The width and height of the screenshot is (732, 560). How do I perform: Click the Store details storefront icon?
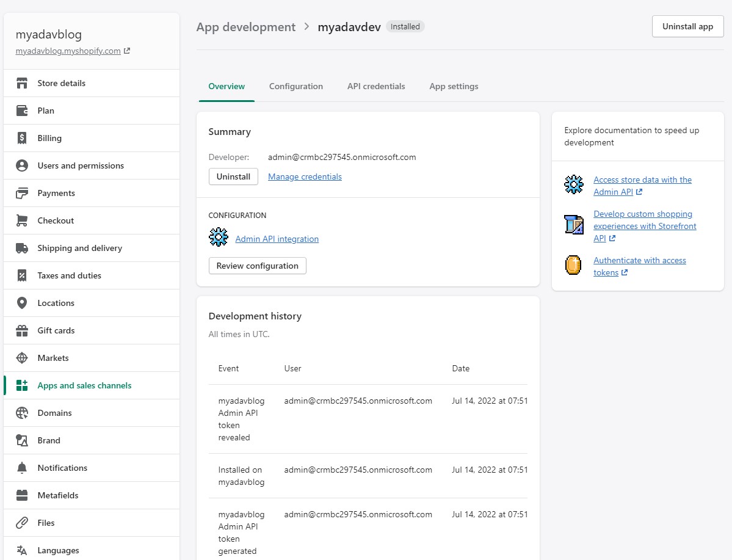(22, 83)
